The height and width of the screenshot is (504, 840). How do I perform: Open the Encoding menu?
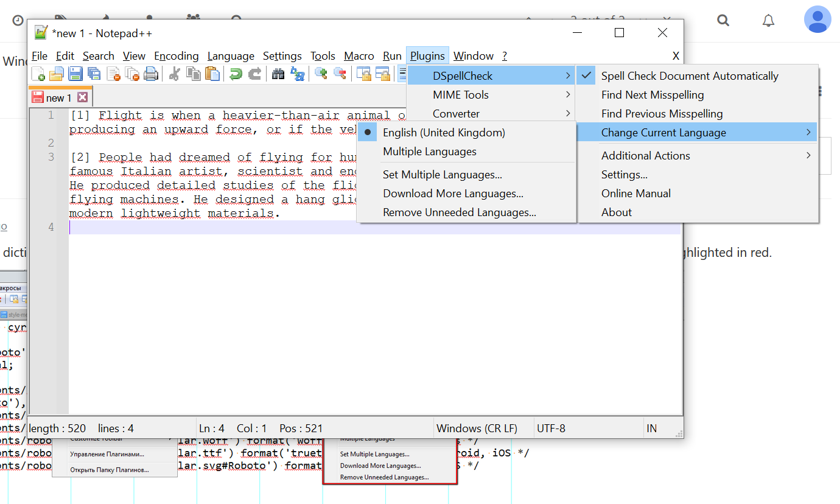[x=177, y=56]
